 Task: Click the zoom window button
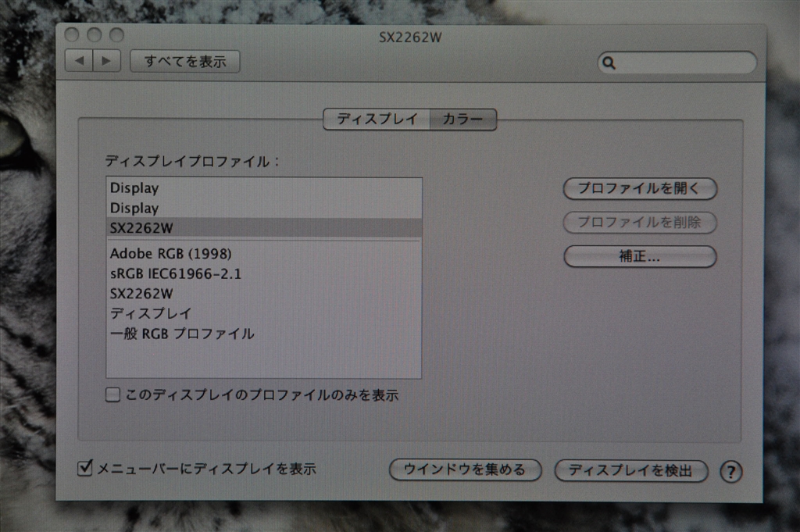(x=117, y=34)
